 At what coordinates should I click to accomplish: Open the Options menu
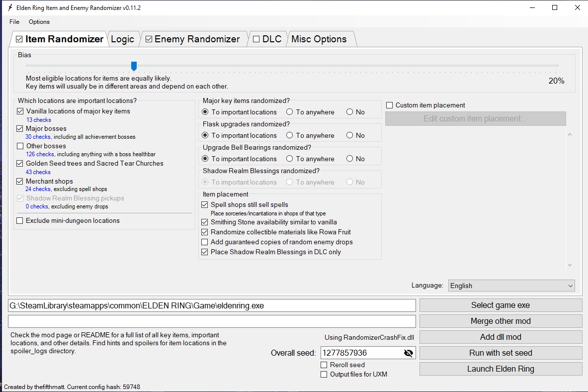coord(39,22)
